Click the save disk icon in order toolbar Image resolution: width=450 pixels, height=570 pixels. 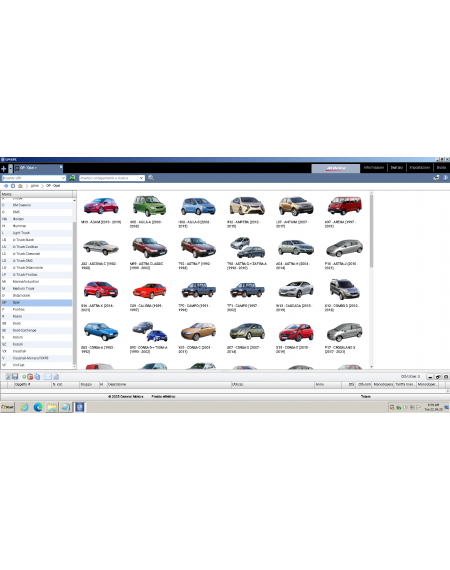15,377
